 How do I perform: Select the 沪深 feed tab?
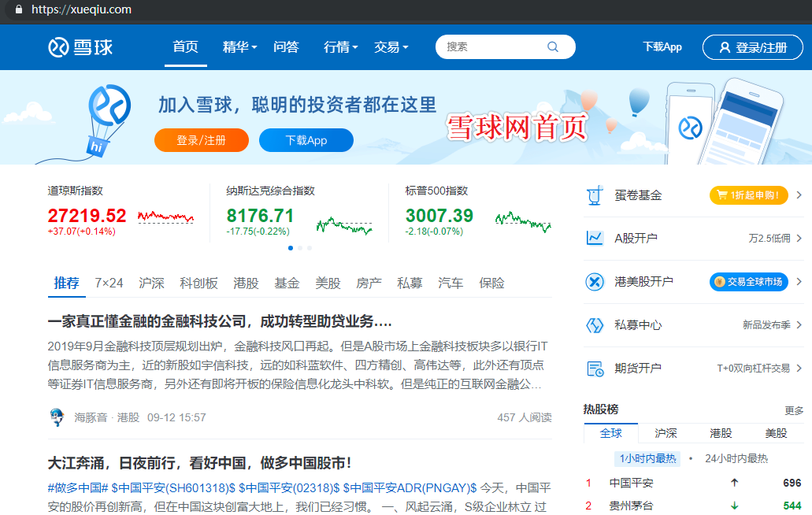151,283
